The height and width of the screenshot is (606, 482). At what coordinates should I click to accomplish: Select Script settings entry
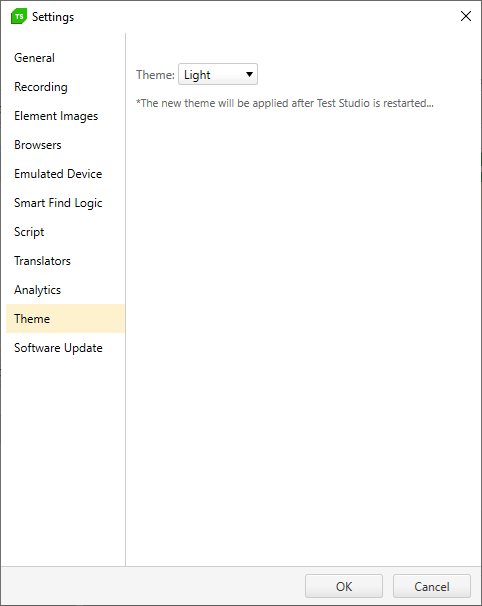(x=65, y=232)
